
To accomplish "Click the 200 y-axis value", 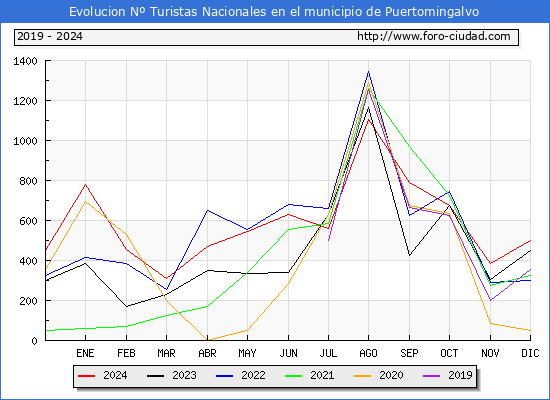I will (28, 301).
